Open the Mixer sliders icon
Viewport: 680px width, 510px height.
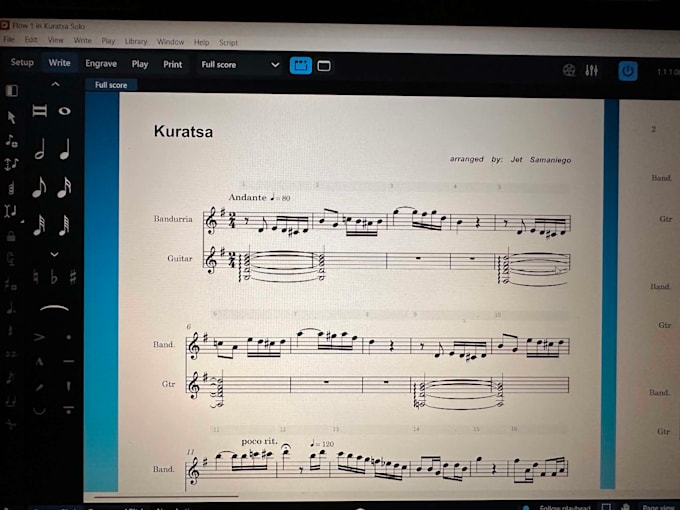point(592,70)
